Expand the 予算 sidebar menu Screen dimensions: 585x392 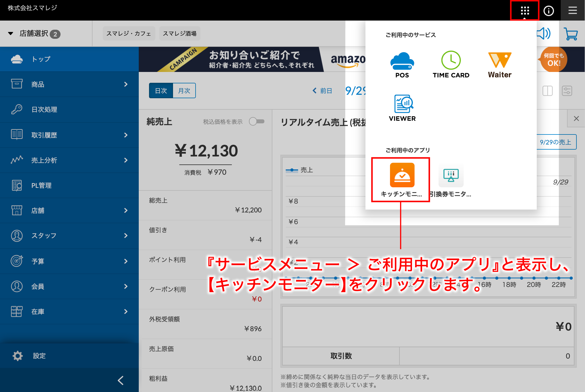click(x=69, y=261)
